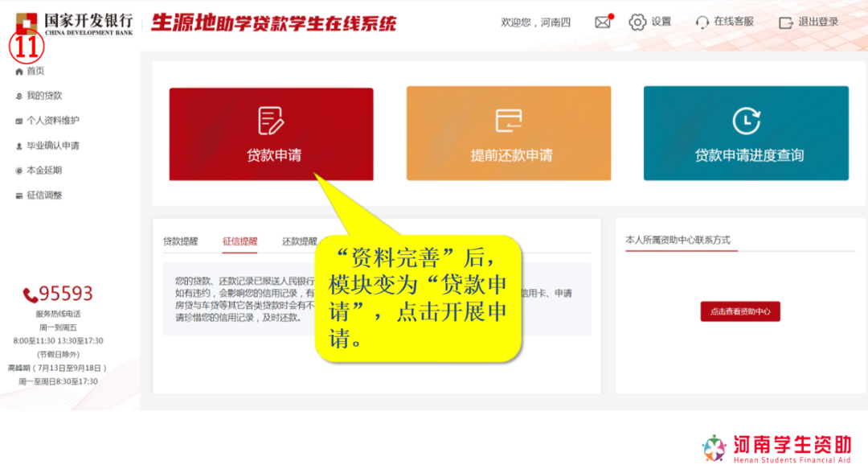Open 征信调整 sidebar item
Screen dimensions: 868x465
[x=43, y=195]
